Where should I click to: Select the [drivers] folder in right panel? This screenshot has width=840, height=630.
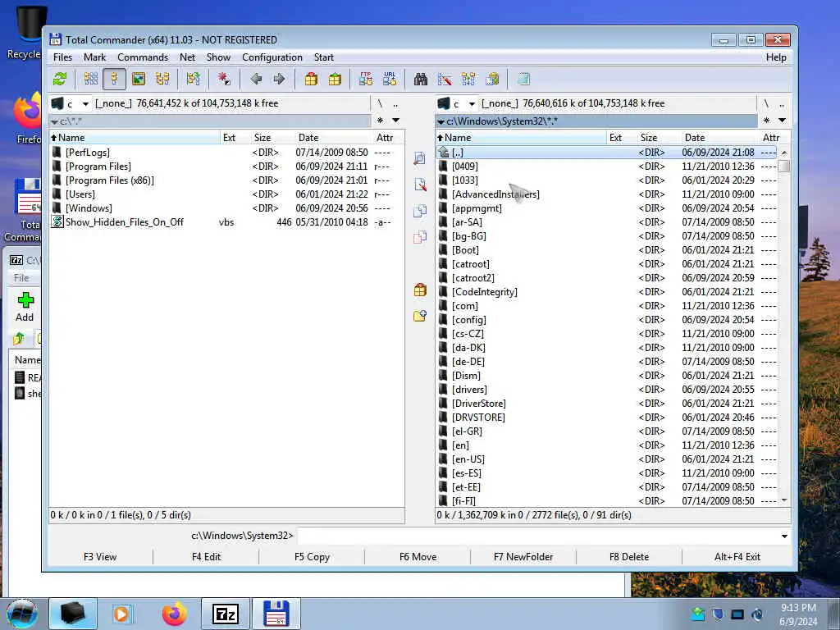coord(607,390)
